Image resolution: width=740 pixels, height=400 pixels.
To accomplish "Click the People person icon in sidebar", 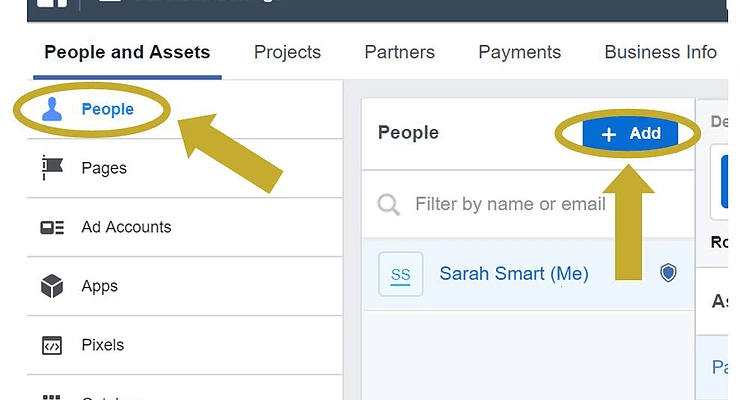I will [x=52, y=110].
